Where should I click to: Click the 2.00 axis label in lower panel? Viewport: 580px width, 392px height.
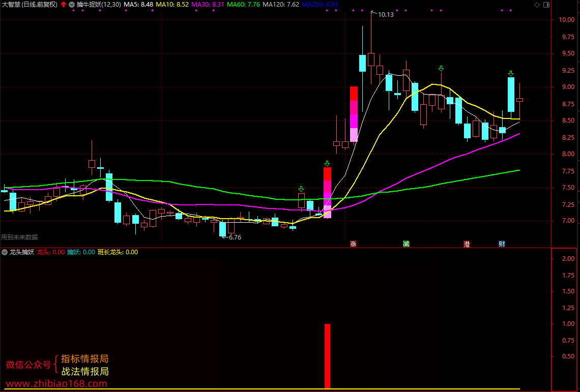tap(568, 258)
